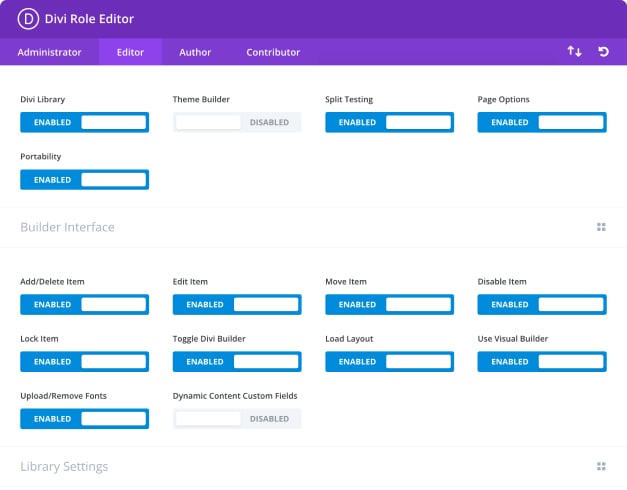Viewport: 627px width, 490px height.
Task: Turn off the Split Testing toggle
Action: click(x=389, y=122)
